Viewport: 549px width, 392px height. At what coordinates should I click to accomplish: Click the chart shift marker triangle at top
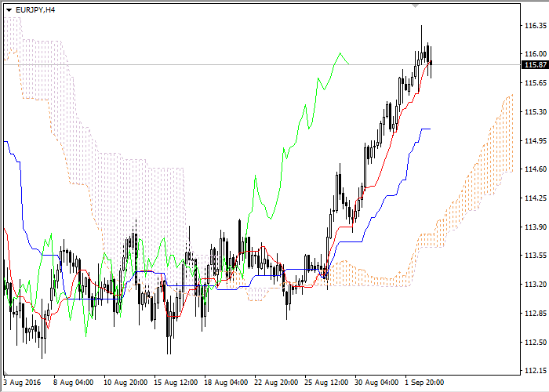tap(415, 6)
